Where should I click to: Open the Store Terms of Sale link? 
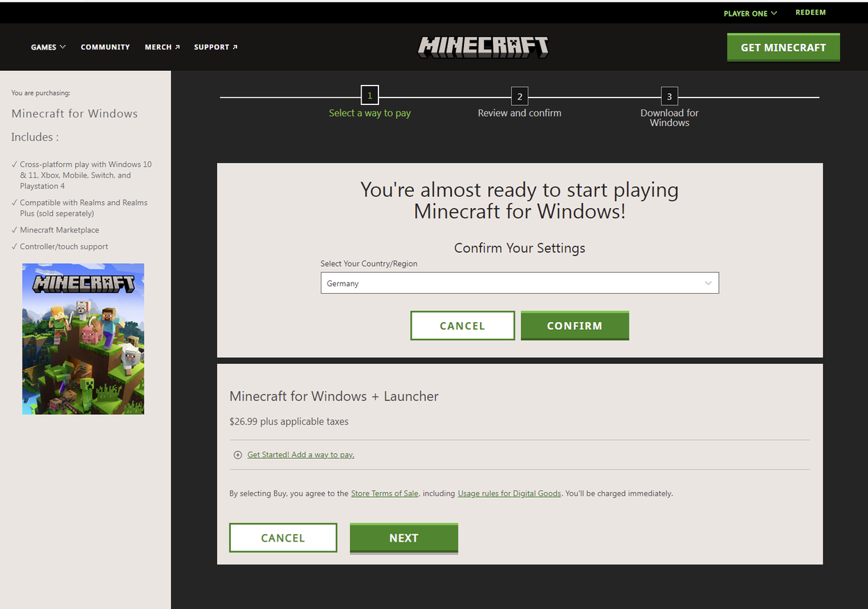pyautogui.click(x=385, y=493)
